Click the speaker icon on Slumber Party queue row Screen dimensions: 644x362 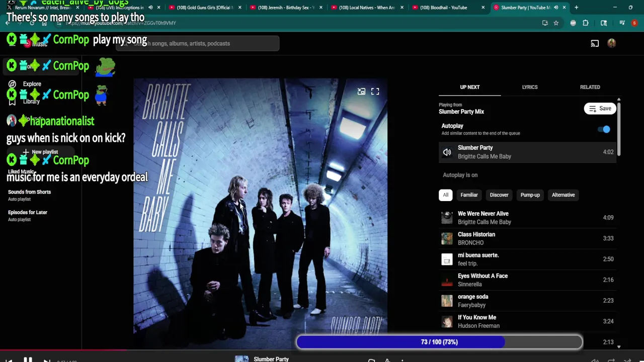tap(447, 152)
